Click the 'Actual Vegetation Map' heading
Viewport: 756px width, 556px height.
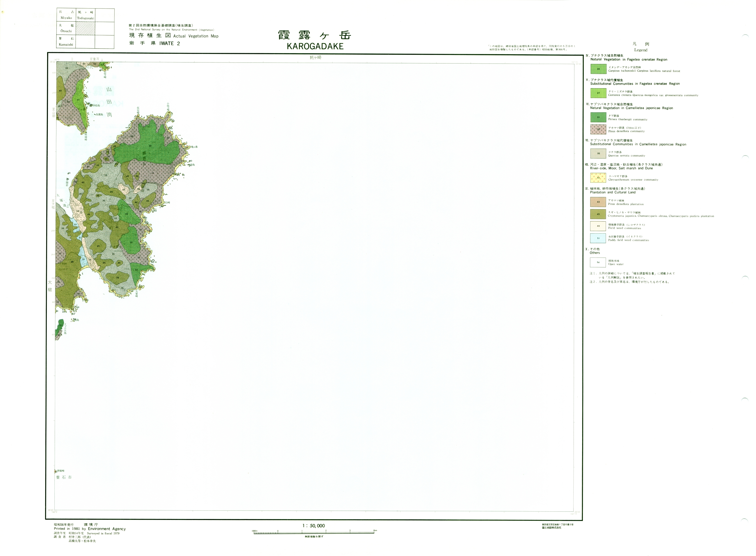tap(196, 36)
